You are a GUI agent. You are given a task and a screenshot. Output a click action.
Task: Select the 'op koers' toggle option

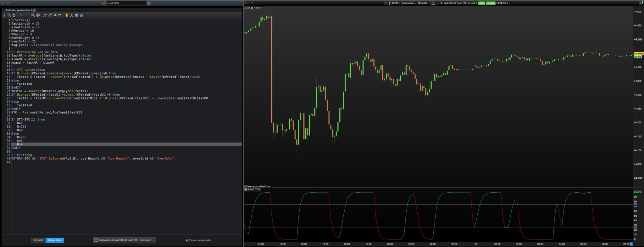tap(38, 240)
